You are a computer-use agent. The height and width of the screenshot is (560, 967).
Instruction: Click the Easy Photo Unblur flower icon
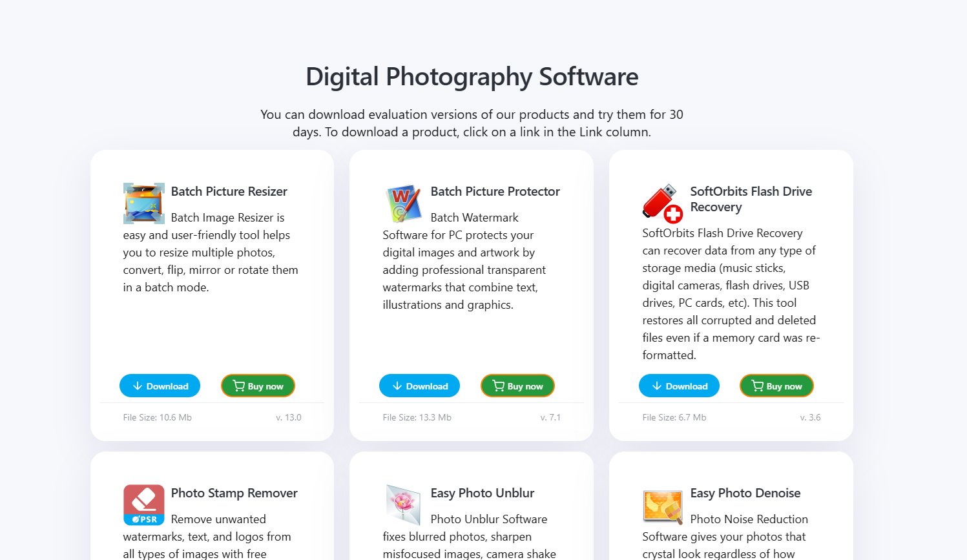tap(403, 505)
